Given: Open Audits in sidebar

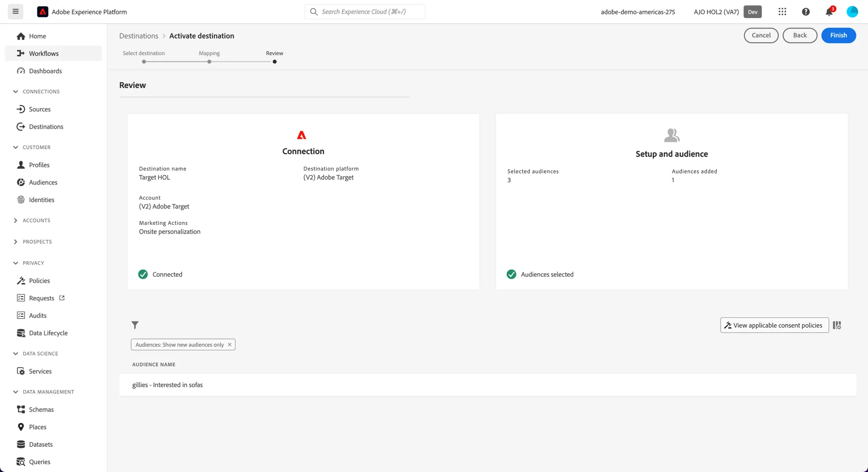Looking at the screenshot, I should click(53, 315).
